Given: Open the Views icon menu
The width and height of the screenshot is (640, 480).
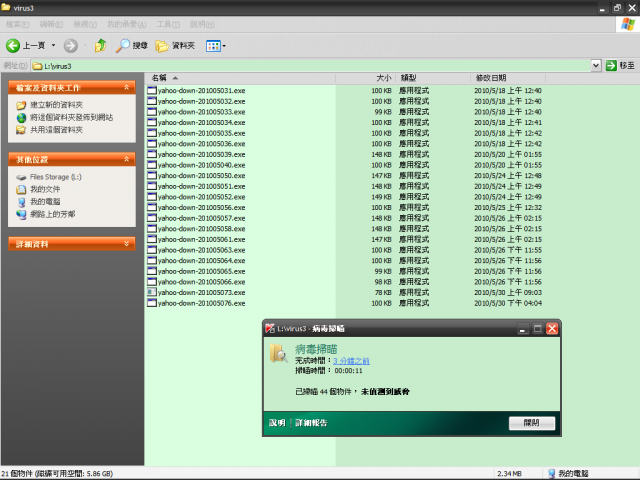Looking at the screenshot, I should [x=213, y=46].
